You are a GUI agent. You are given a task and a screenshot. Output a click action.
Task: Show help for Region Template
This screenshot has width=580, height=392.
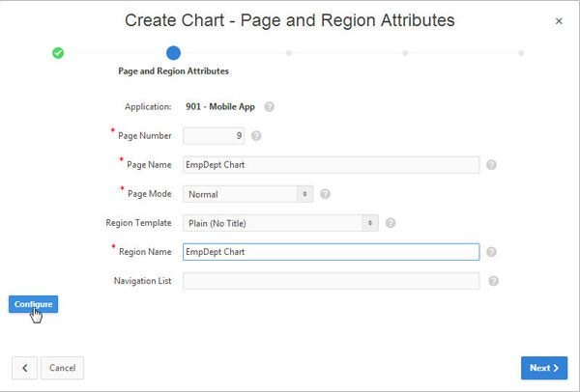point(391,223)
